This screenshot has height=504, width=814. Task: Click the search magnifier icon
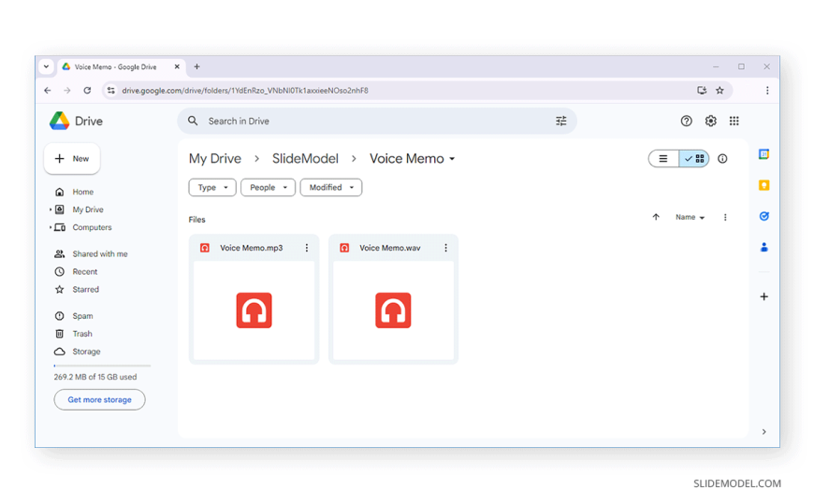193,121
